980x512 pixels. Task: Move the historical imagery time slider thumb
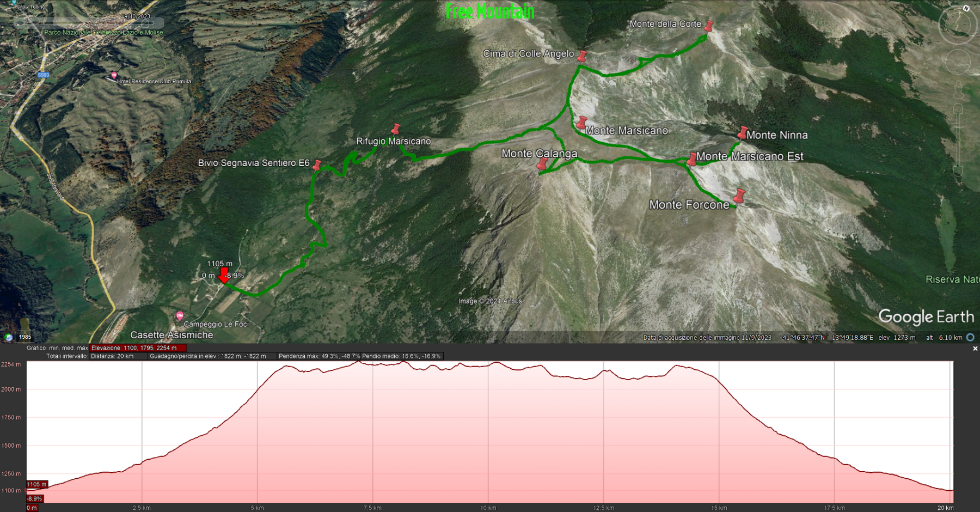click(145, 23)
